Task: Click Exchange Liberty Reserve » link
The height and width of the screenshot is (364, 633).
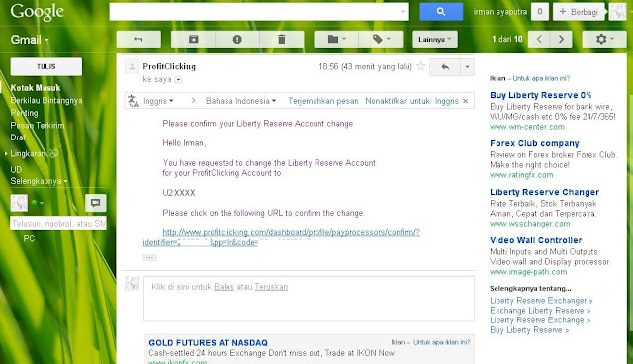Action: pyautogui.click(x=540, y=311)
